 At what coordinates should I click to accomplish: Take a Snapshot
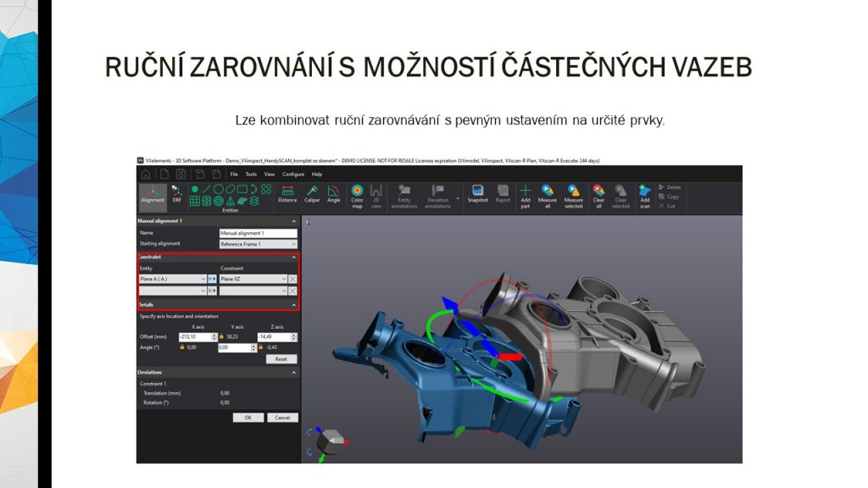(x=477, y=194)
